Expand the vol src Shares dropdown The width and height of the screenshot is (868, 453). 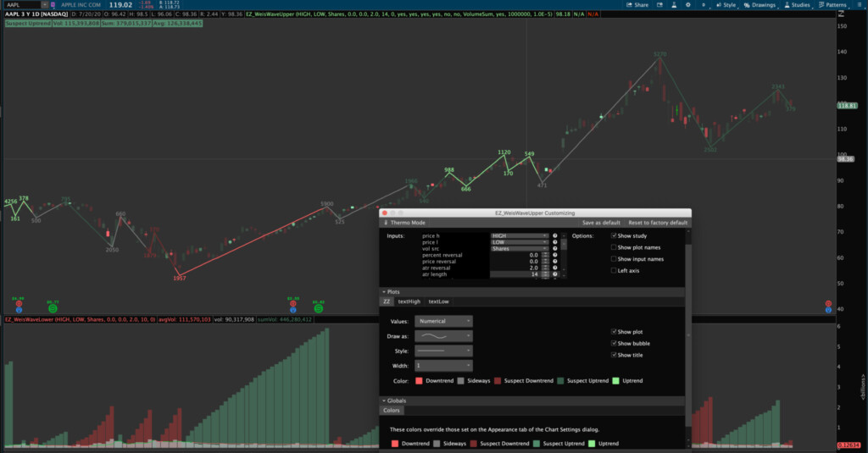click(520, 249)
